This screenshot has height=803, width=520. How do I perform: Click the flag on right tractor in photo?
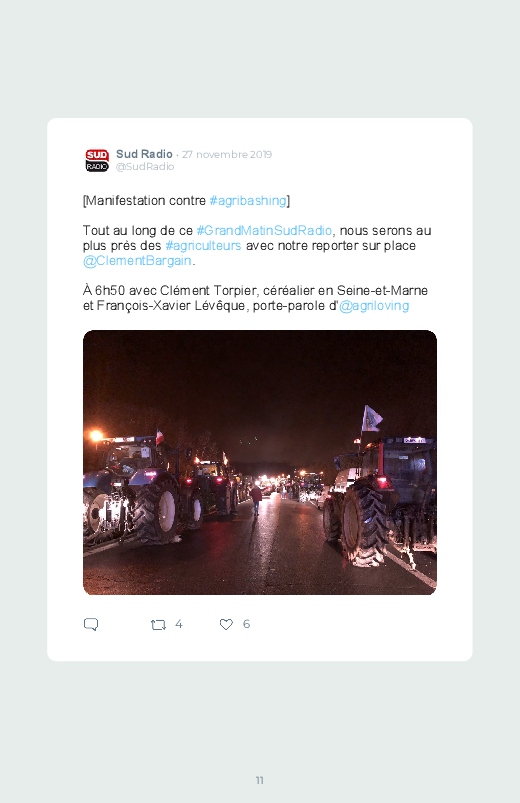[x=371, y=419]
